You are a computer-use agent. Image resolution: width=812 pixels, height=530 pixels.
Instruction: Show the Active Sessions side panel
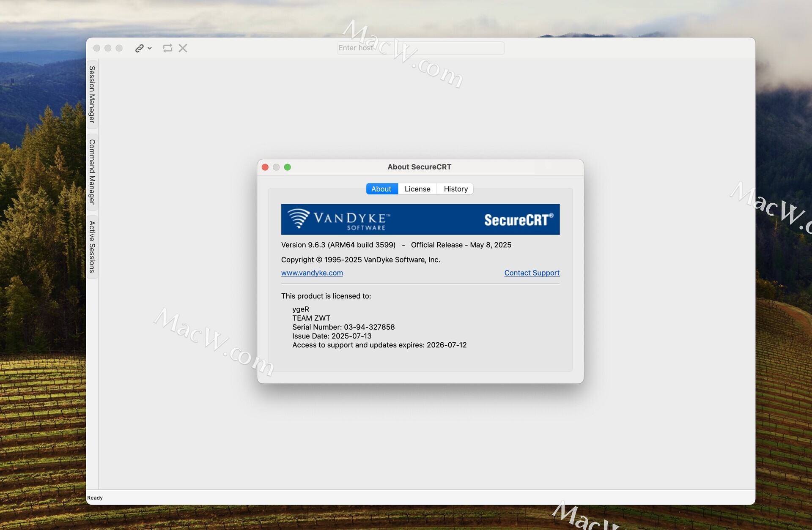92,247
